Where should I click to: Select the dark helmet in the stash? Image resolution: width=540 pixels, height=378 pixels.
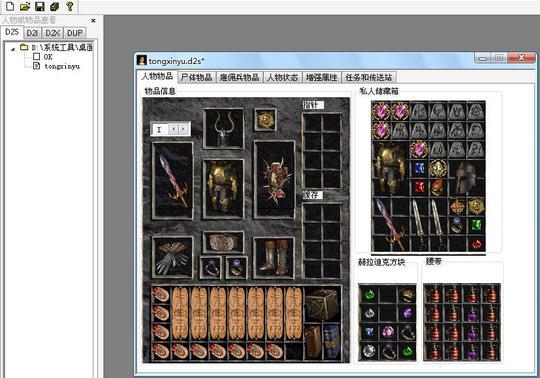click(466, 178)
